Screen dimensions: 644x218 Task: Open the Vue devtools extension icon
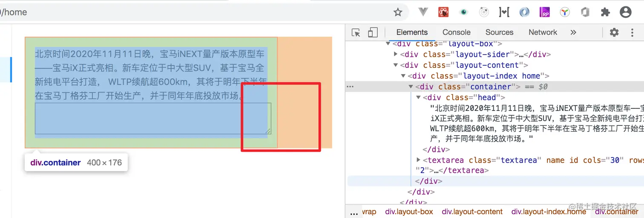tap(423, 12)
